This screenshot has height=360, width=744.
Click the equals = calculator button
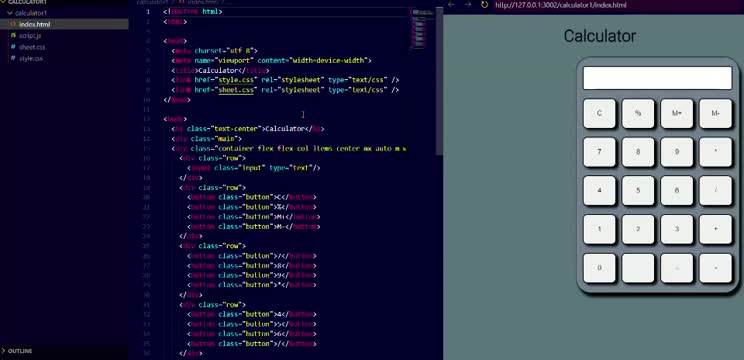[677, 268]
